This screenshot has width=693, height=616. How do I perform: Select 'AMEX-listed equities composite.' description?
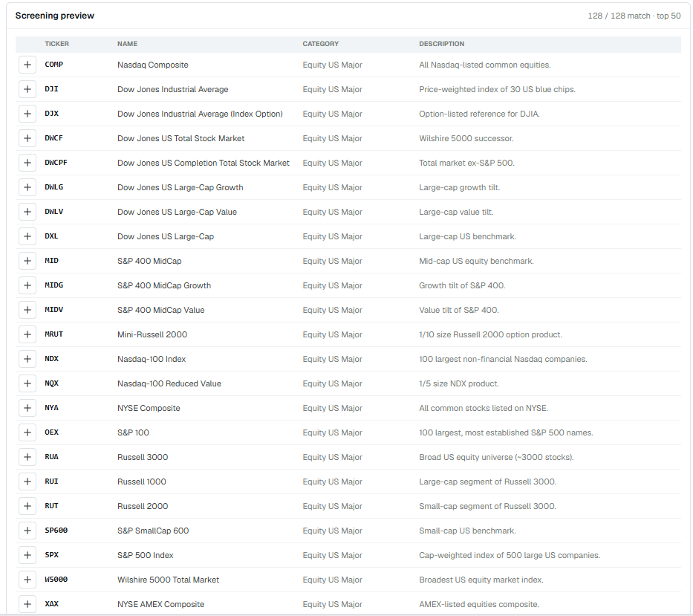pyautogui.click(x=479, y=605)
